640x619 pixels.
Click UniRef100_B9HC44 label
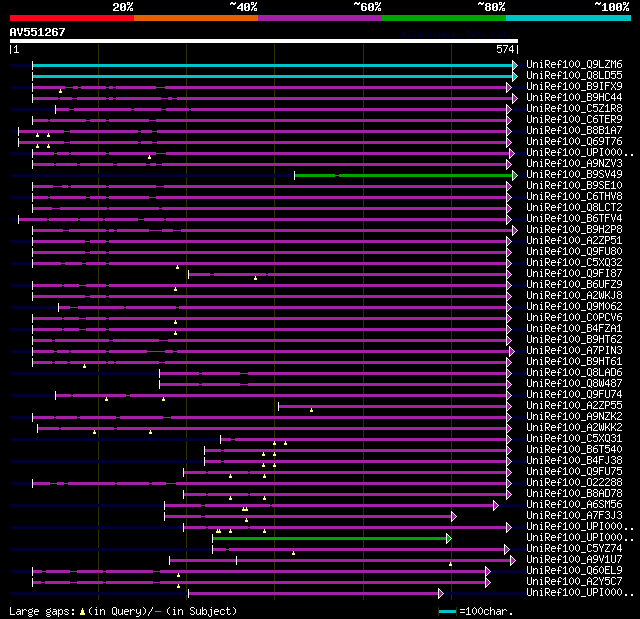pyautogui.click(x=574, y=98)
